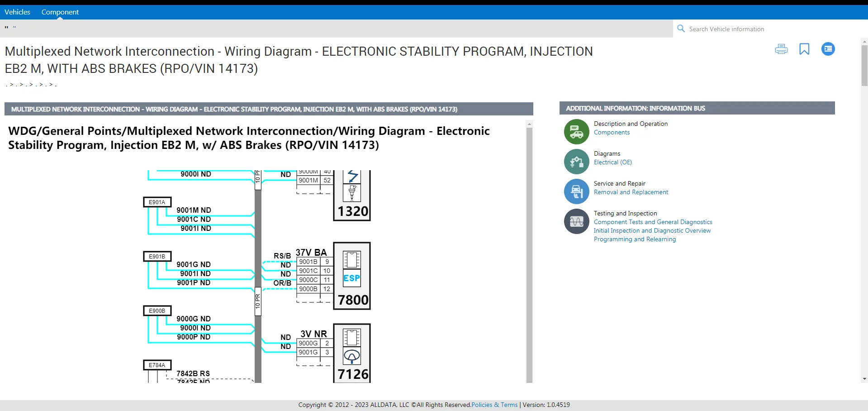Click wire label 9001P ND
The width and height of the screenshot is (868, 411).
(x=194, y=282)
